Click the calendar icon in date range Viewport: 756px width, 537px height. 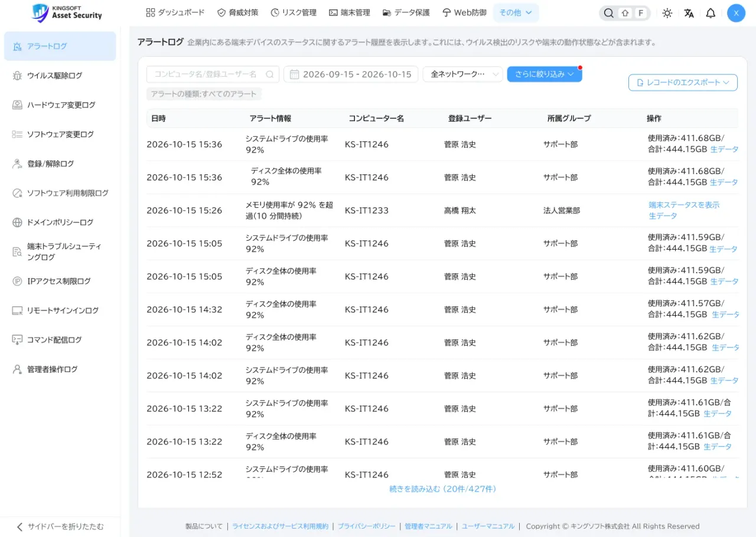click(x=294, y=74)
